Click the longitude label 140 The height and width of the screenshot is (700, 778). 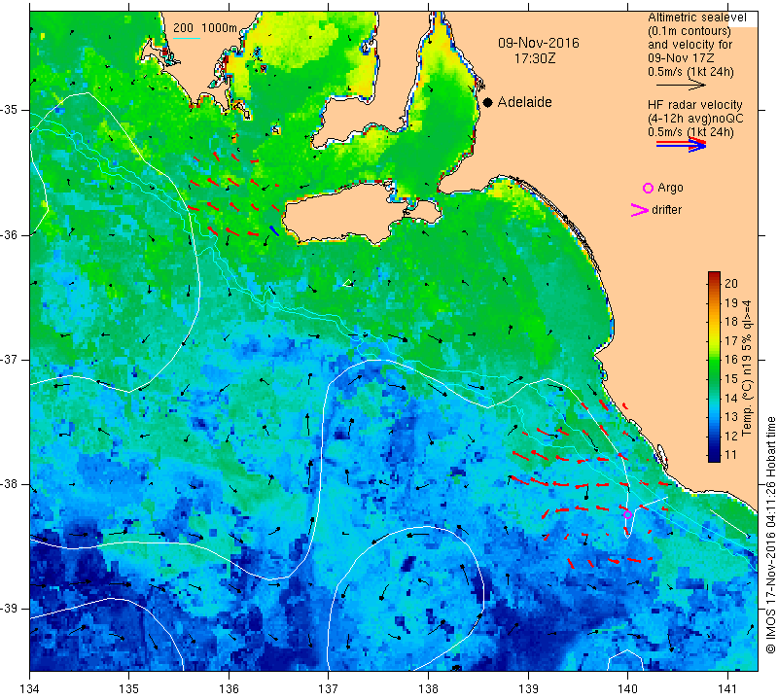627,689
